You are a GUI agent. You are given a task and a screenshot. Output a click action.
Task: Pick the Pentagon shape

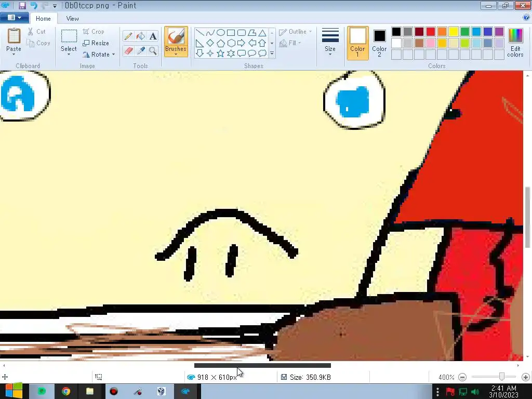coord(220,43)
